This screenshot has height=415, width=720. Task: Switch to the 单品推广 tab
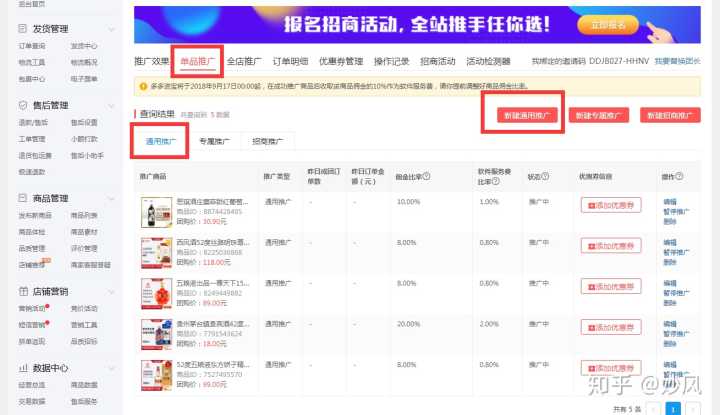(x=197, y=61)
